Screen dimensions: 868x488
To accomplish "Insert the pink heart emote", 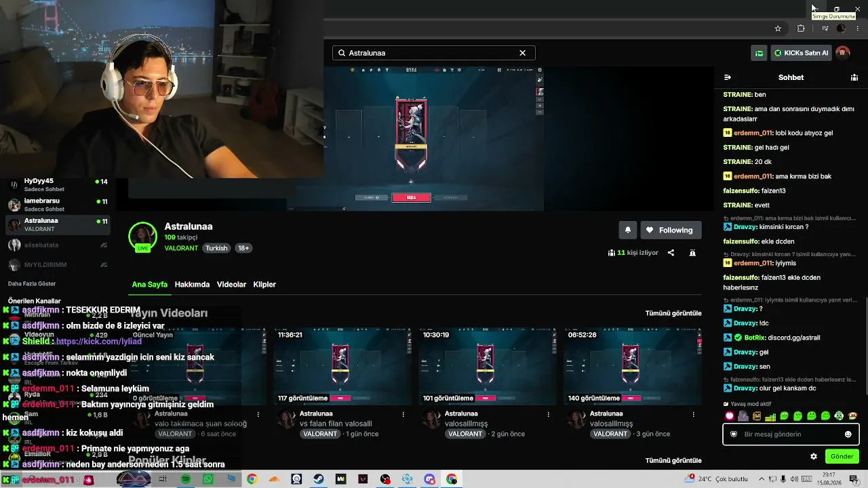I will point(730,416).
